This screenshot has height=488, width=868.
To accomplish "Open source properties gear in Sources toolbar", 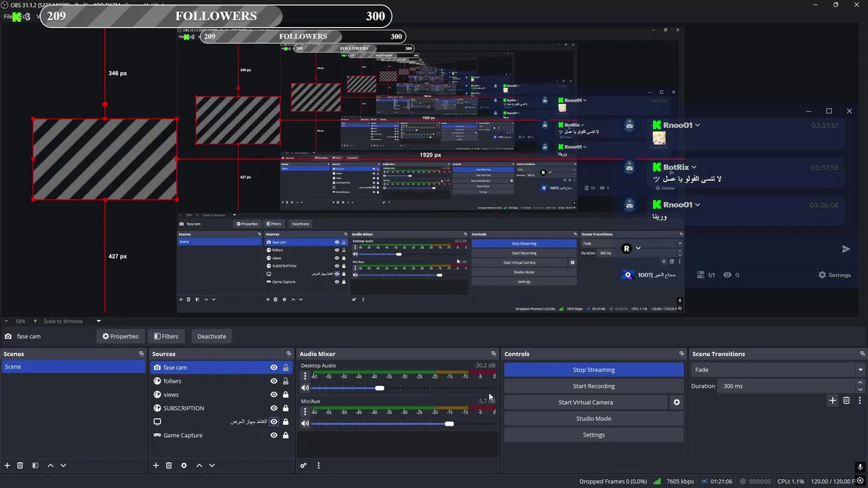I will 184,466.
